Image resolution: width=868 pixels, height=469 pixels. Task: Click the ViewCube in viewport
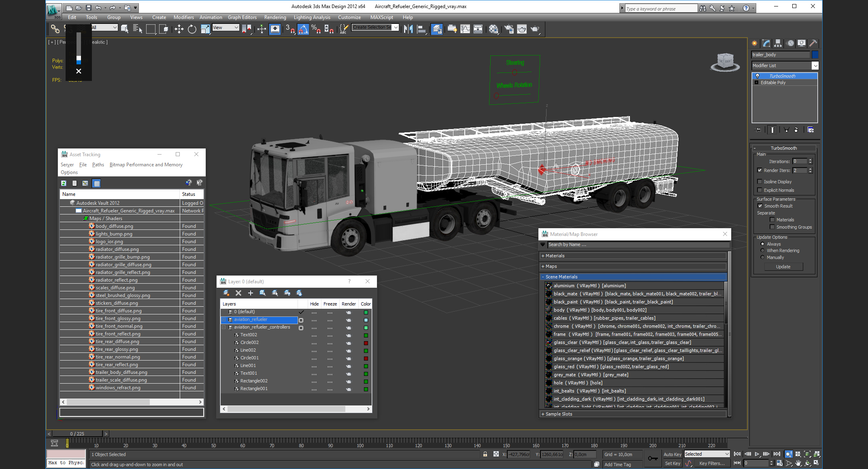(725, 62)
